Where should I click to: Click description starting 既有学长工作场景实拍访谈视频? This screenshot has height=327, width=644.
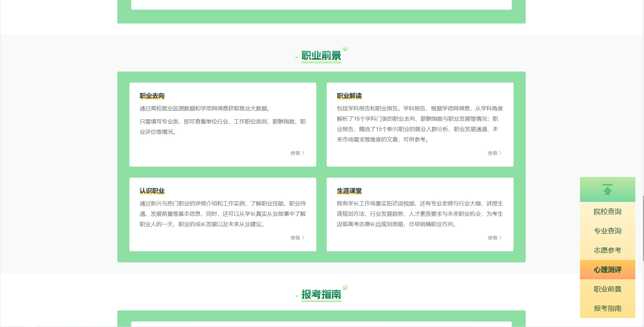420,214
